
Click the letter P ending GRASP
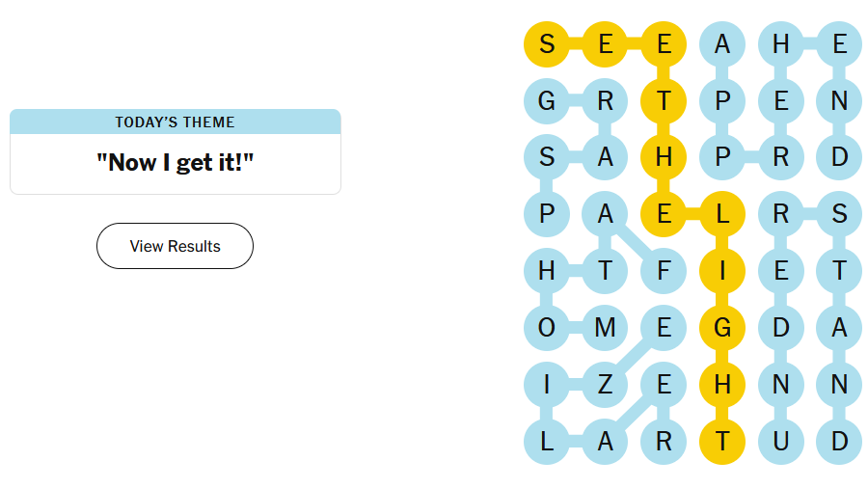(547, 214)
